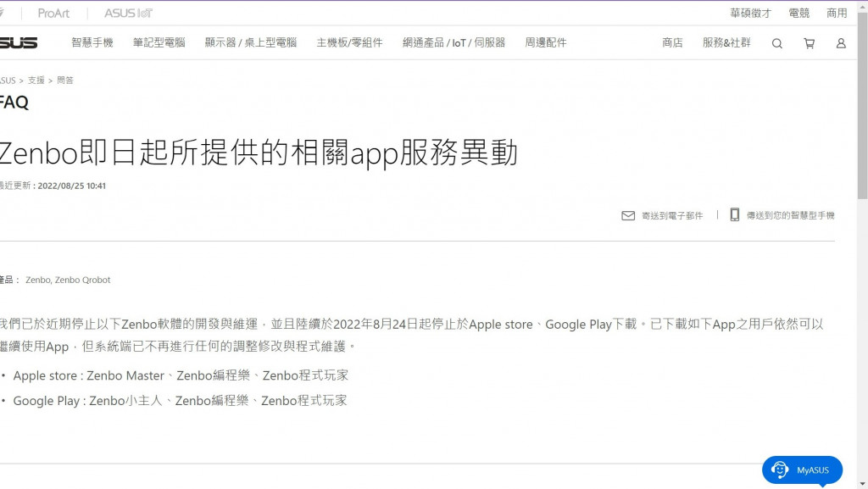The image size is (868, 489).
Task: Click the page title Zenbo即日起所提供的相關app服務異動
Action: tap(259, 153)
